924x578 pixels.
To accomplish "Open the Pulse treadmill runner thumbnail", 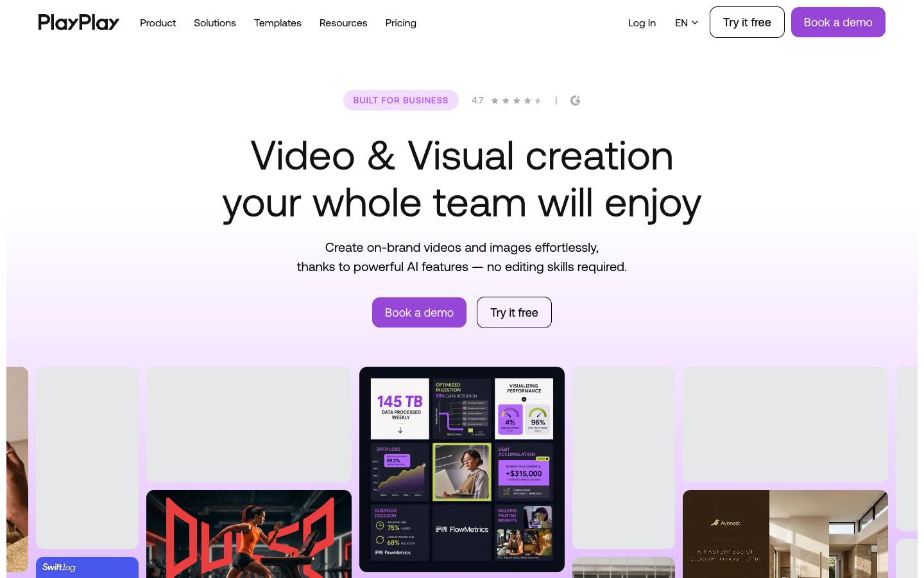I will point(249,534).
